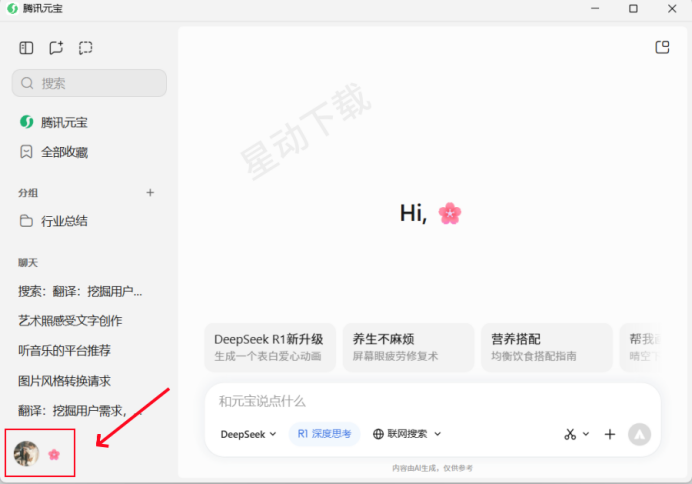The width and height of the screenshot is (692, 484).
Task: Click the dashed-square screenshot icon in sidebar
Action: pos(86,48)
